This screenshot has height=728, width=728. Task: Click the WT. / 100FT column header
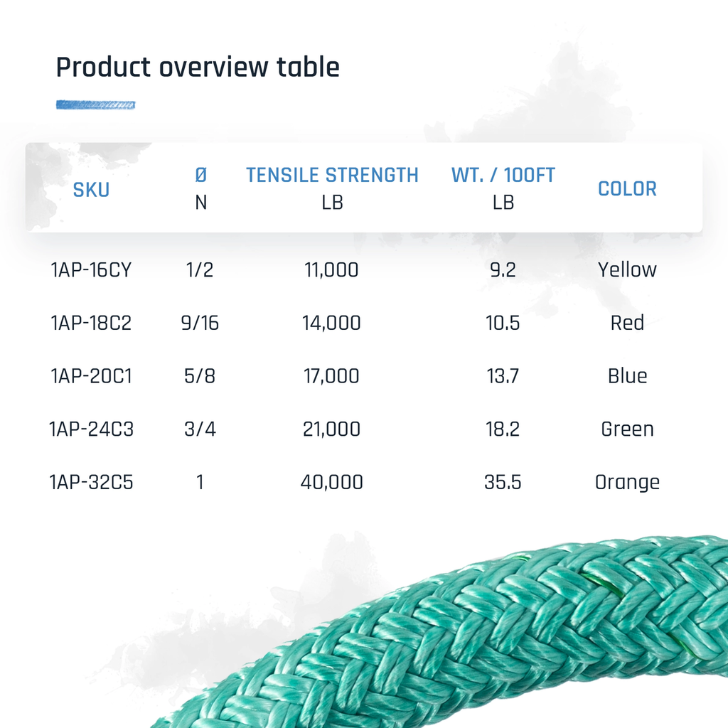tap(503, 176)
